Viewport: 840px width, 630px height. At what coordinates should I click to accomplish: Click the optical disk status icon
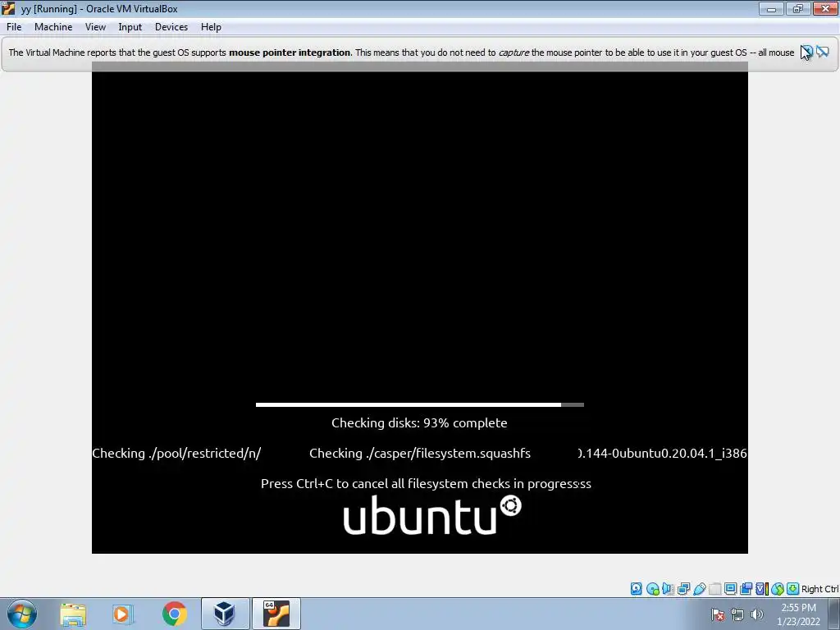(652, 589)
